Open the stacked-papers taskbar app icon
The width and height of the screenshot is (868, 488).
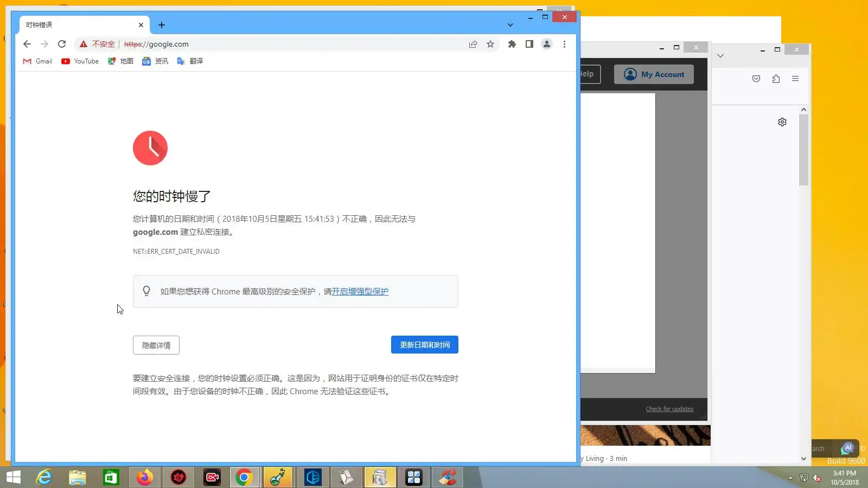pos(380,477)
